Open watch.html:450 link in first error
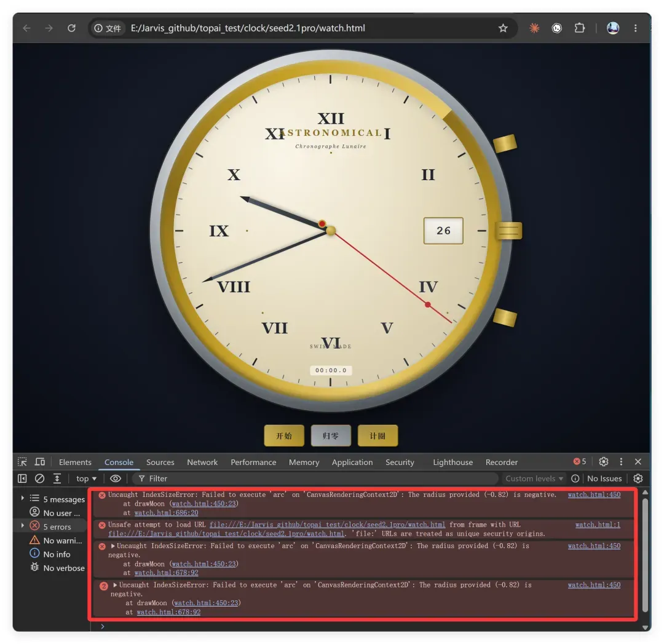Image resolution: width=664 pixels, height=644 pixels. [x=594, y=495]
